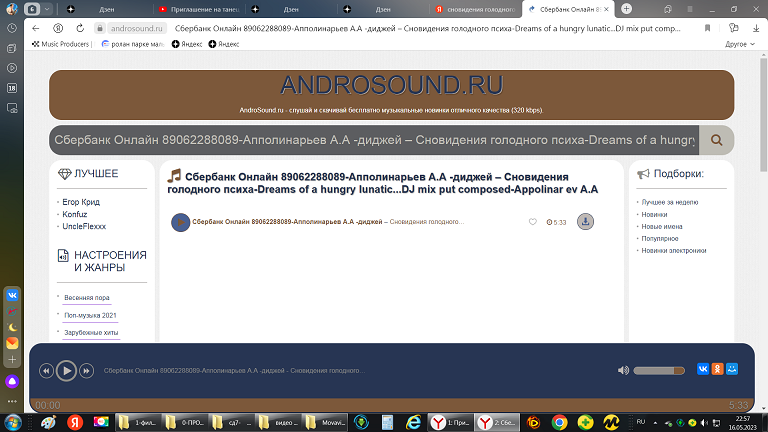The width and height of the screenshot is (768, 432).
Task: Open Егор Крид artist link
Action: point(81,202)
